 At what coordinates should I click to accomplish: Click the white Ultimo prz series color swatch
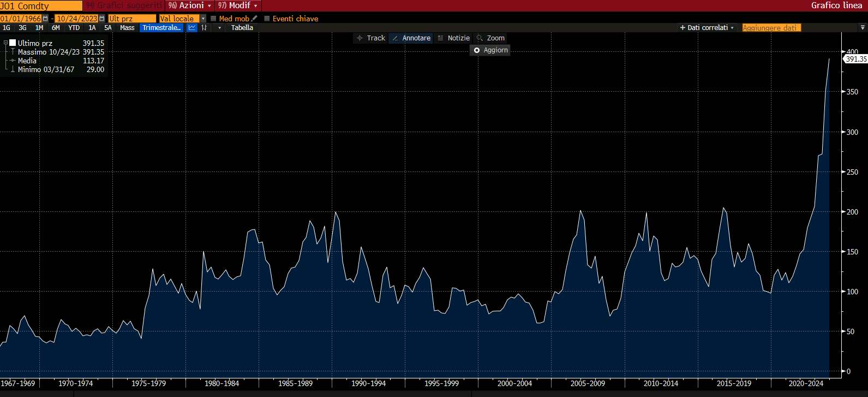pyautogui.click(x=13, y=43)
